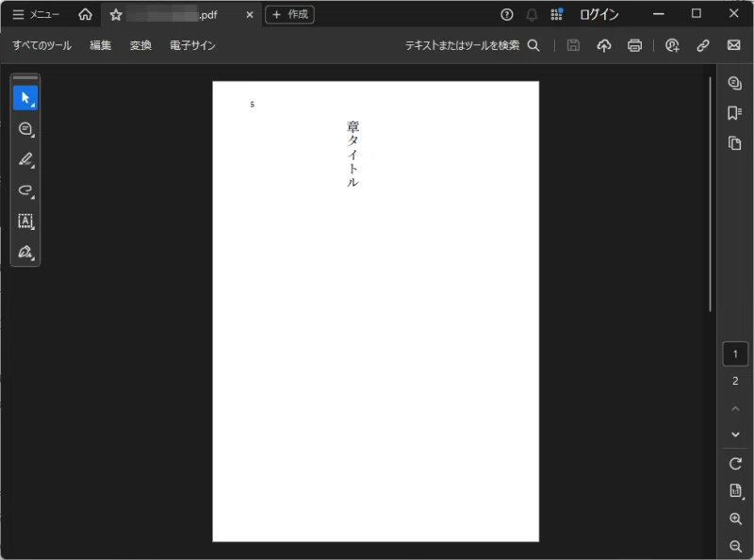Choose the text box tool
The width and height of the screenshot is (754, 560).
(x=25, y=222)
